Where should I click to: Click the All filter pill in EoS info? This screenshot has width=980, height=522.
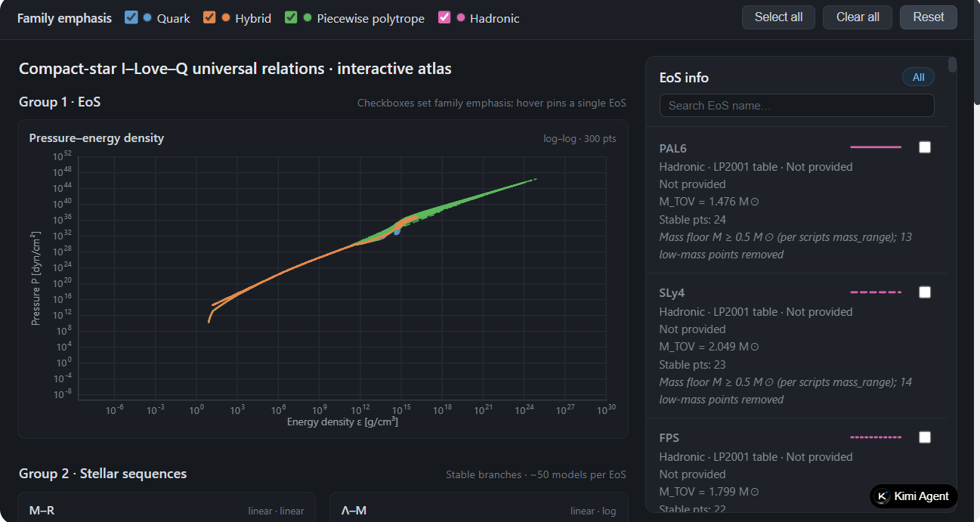click(918, 77)
